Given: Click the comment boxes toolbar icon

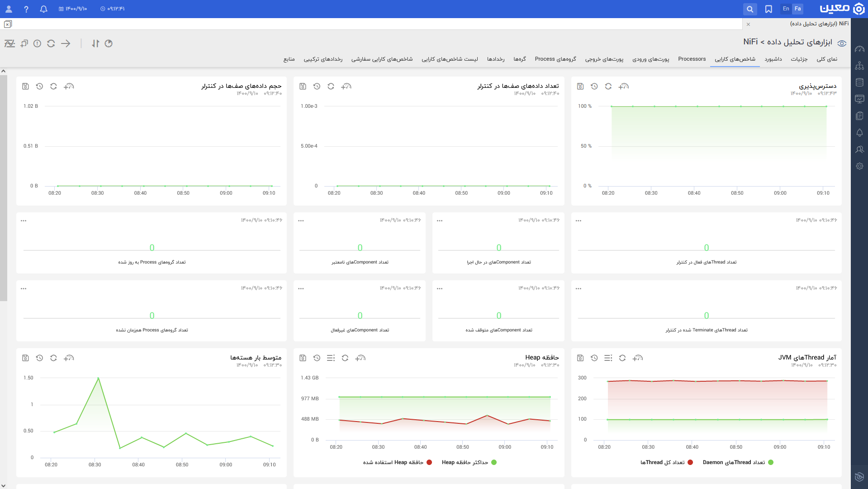Looking at the screenshot, I should click(x=24, y=43).
